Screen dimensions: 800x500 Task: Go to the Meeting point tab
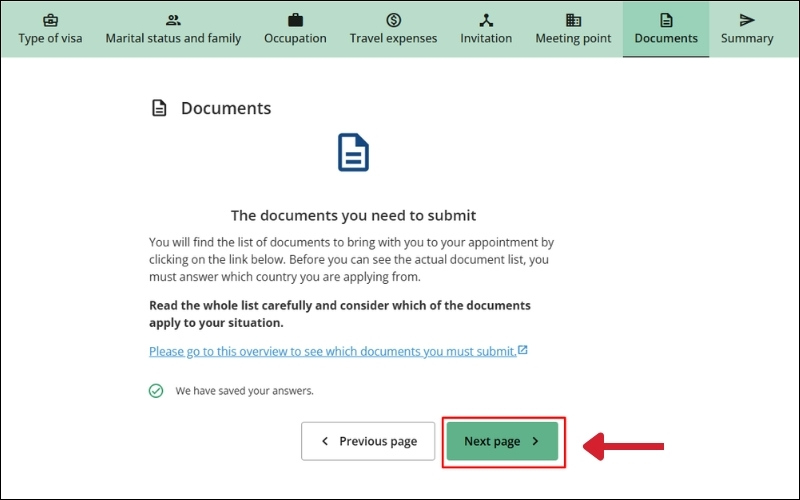(x=573, y=39)
